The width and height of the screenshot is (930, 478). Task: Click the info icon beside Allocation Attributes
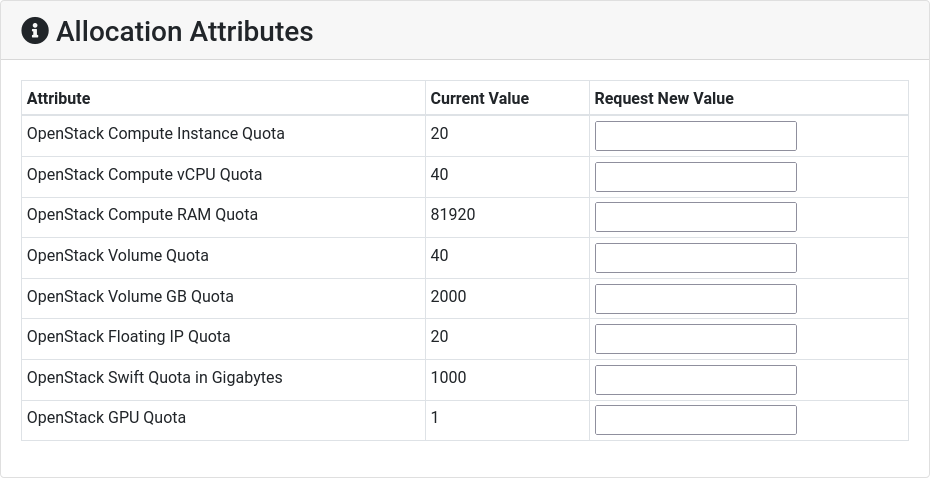click(35, 31)
